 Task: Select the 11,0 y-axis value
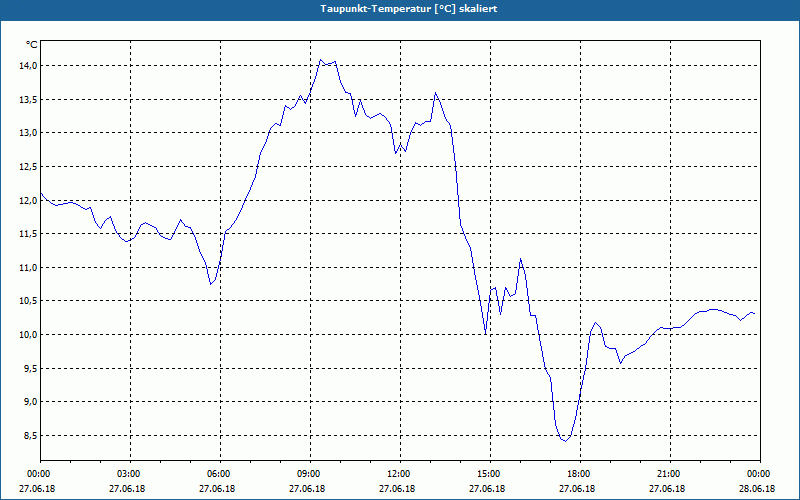[28, 267]
